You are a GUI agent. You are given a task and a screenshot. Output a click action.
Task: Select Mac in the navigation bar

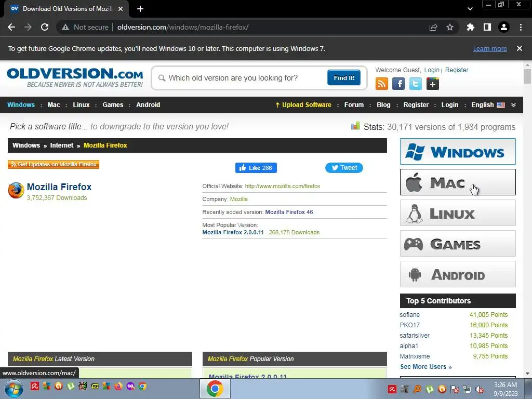click(54, 105)
